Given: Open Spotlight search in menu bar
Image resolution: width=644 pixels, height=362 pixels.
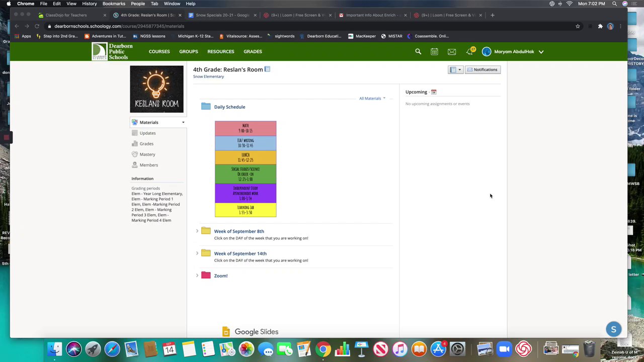Looking at the screenshot, I should pyautogui.click(x=614, y=4).
